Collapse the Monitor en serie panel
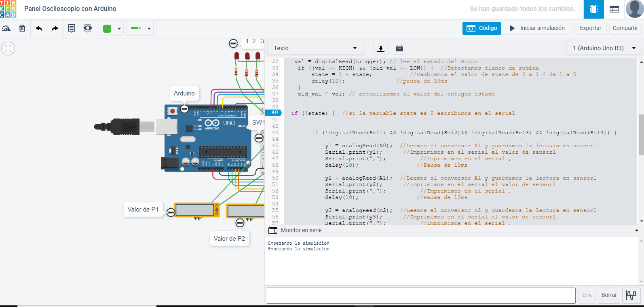The height and width of the screenshot is (307, 644). [x=636, y=231]
